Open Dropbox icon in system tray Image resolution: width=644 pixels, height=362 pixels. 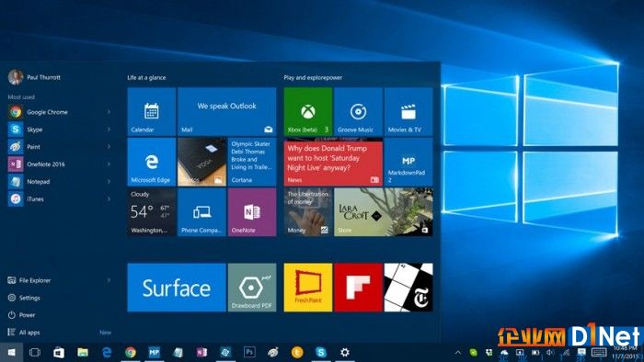tap(489, 352)
